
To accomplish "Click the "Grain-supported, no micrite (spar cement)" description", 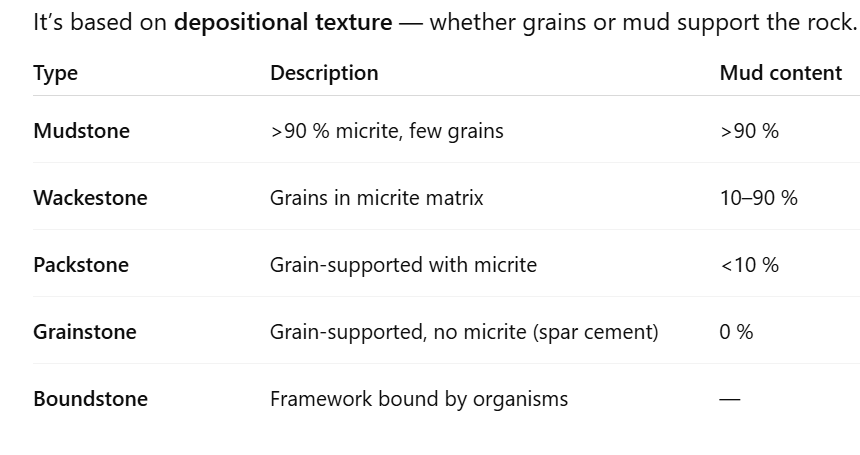I will (464, 332).
